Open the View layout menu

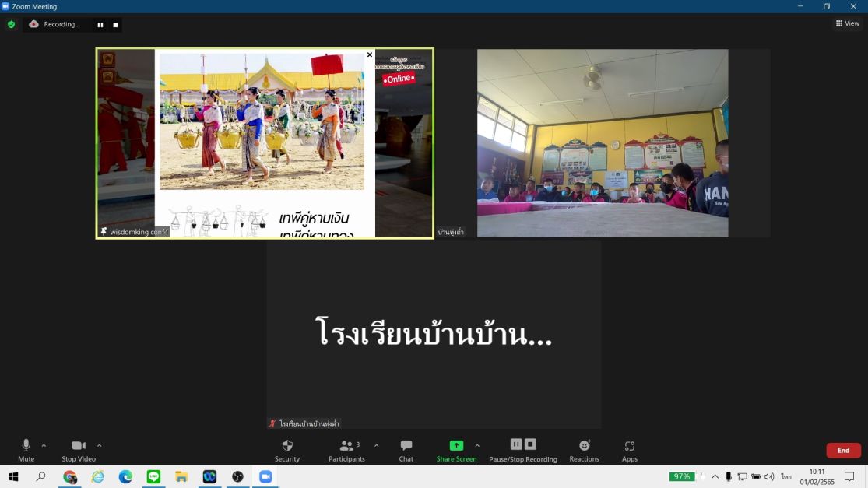coord(848,23)
